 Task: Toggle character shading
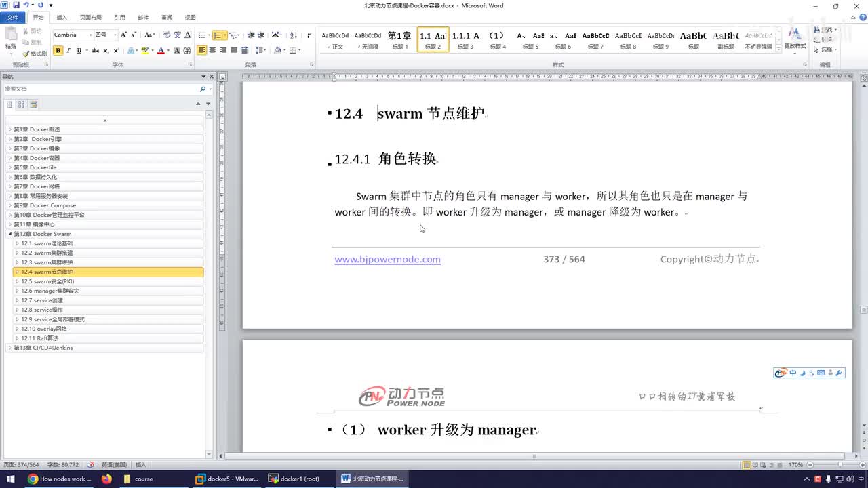[177, 51]
